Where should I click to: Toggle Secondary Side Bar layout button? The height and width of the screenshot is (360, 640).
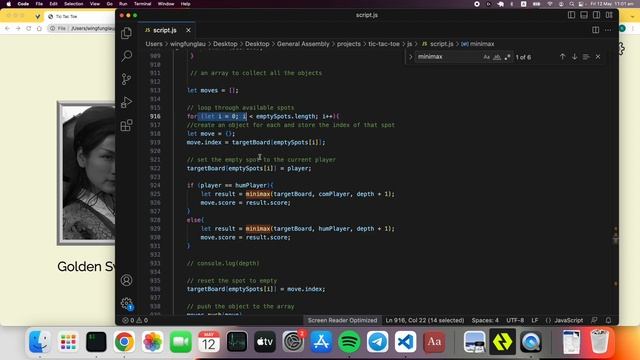point(596,15)
